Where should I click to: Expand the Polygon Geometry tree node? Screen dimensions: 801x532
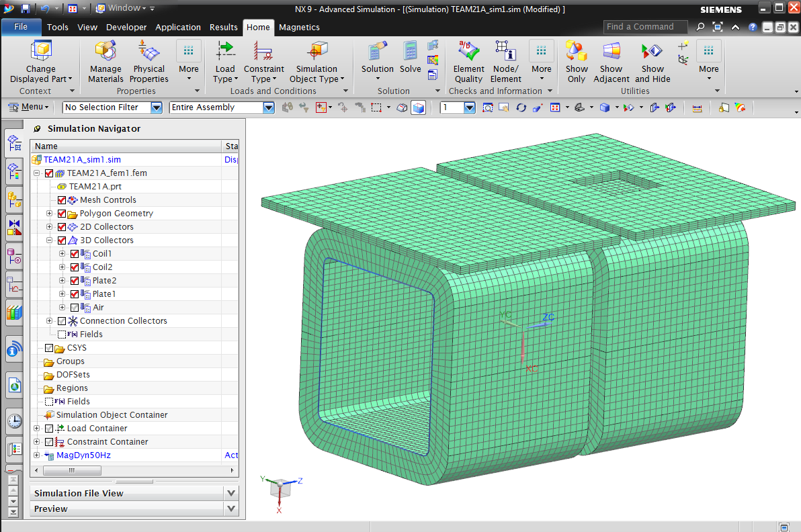click(x=50, y=214)
